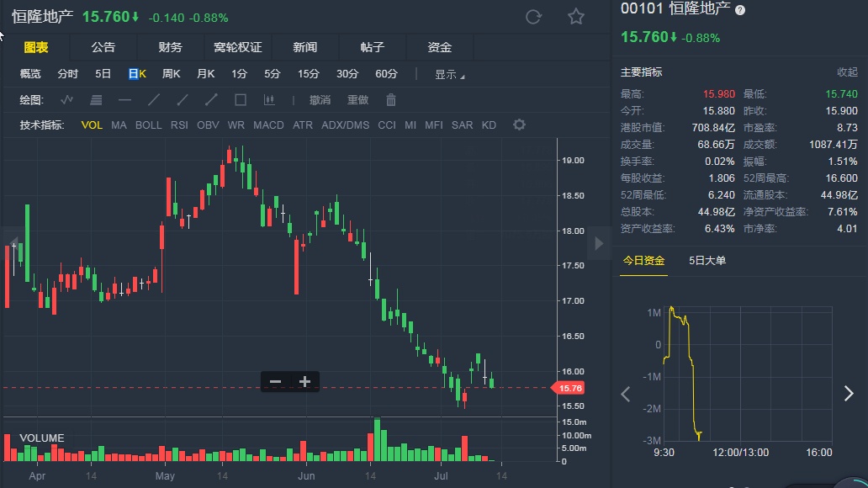Open the 显示 display dropdown
Image resolution: width=868 pixels, height=488 pixels.
(449, 74)
